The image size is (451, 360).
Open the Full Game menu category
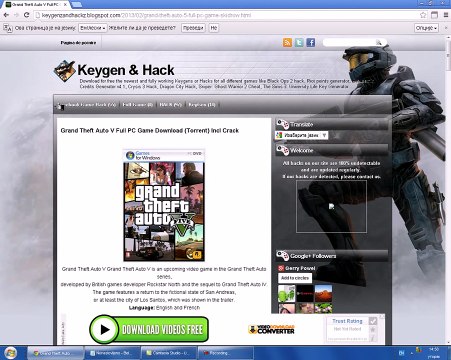137,105
